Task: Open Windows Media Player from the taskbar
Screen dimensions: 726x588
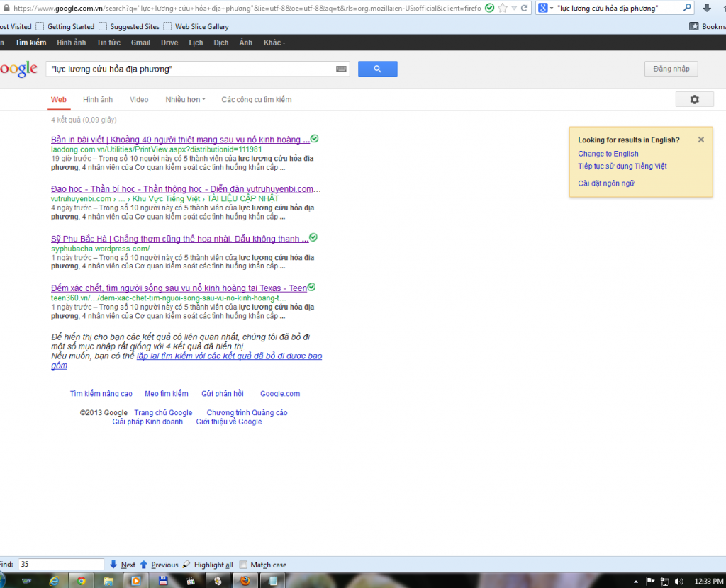Action: 135,581
